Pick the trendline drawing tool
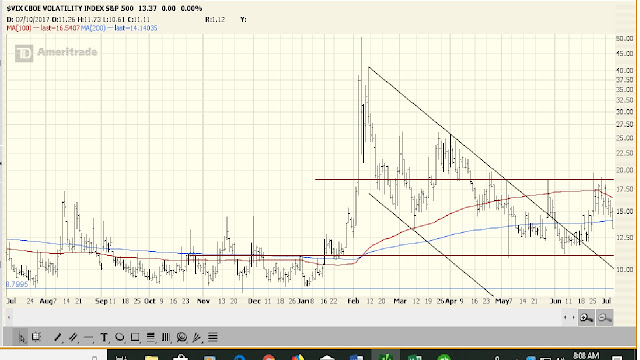640x360 pixels. [58, 338]
